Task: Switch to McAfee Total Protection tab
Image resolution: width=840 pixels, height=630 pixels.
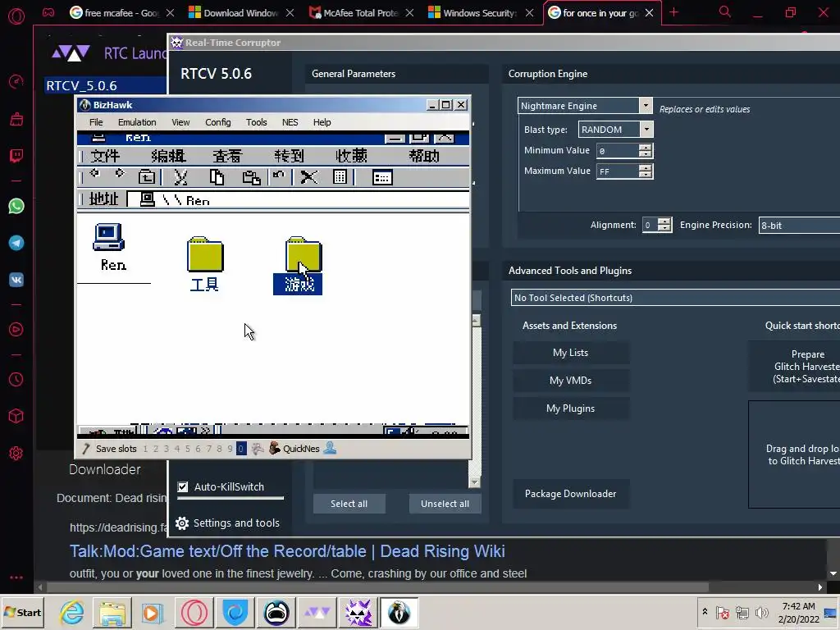Action: (x=361, y=13)
